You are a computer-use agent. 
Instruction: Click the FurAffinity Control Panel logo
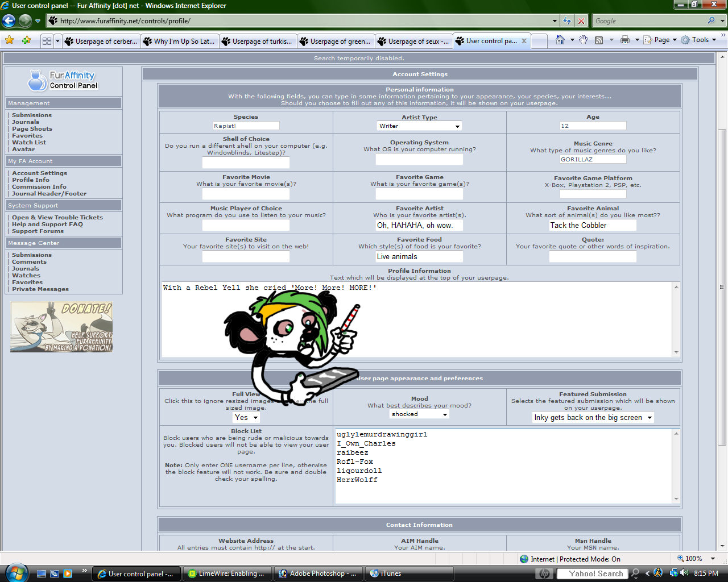pyautogui.click(x=63, y=80)
